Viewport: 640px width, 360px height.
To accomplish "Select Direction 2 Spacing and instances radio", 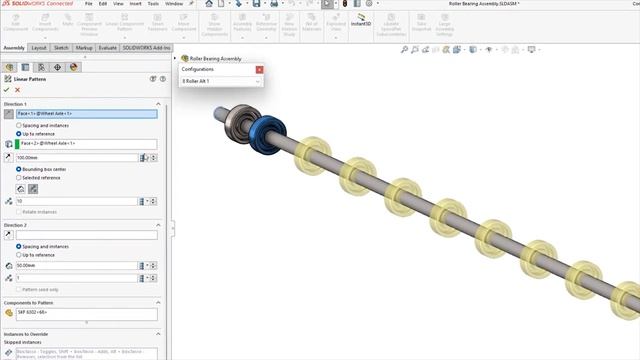I will coord(18,247).
